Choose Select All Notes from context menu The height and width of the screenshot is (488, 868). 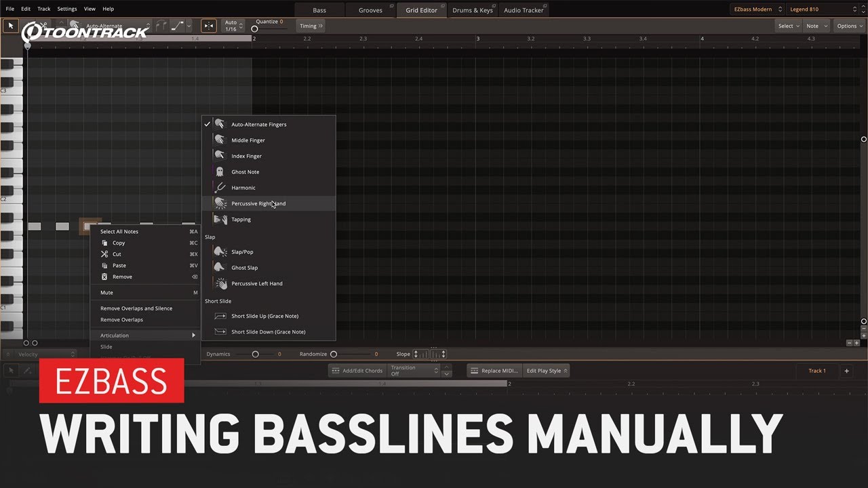pos(145,232)
